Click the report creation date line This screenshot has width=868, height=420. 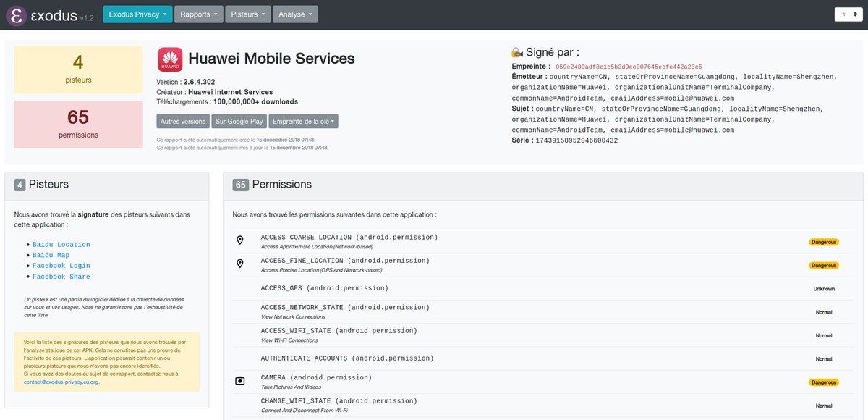(x=236, y=140)
